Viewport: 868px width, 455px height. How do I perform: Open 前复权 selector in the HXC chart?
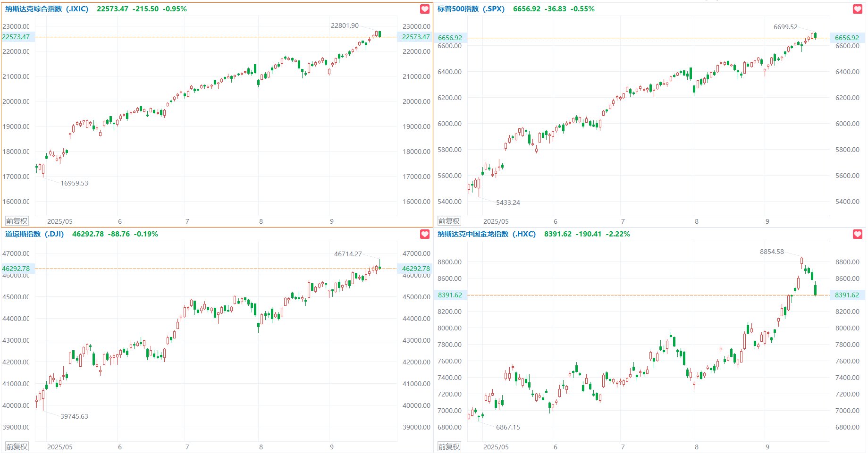point(449,447)
